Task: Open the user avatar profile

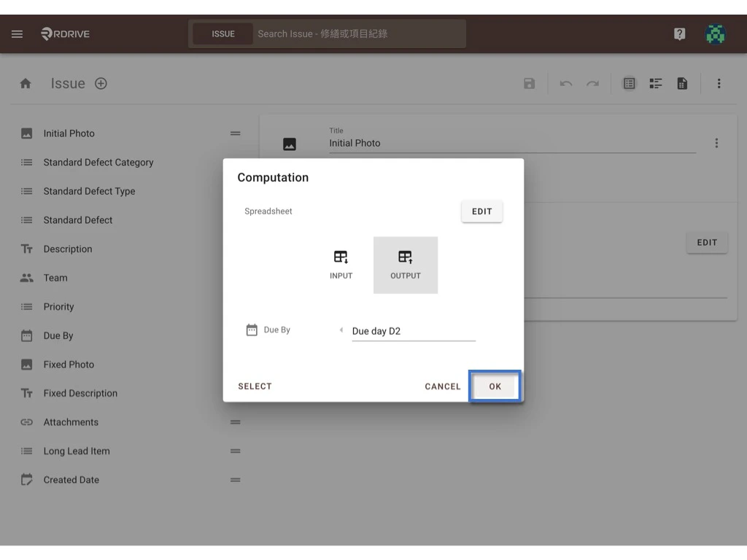Action: [x=715, y=34]
